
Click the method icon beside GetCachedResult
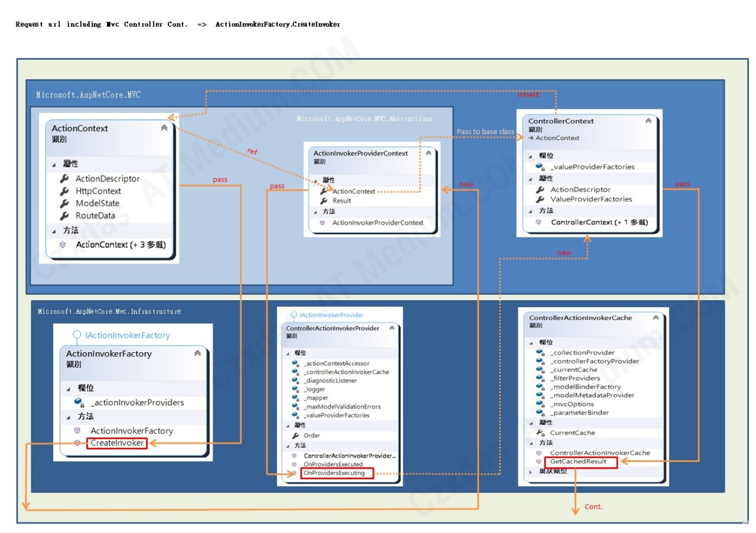coord(539,461)
